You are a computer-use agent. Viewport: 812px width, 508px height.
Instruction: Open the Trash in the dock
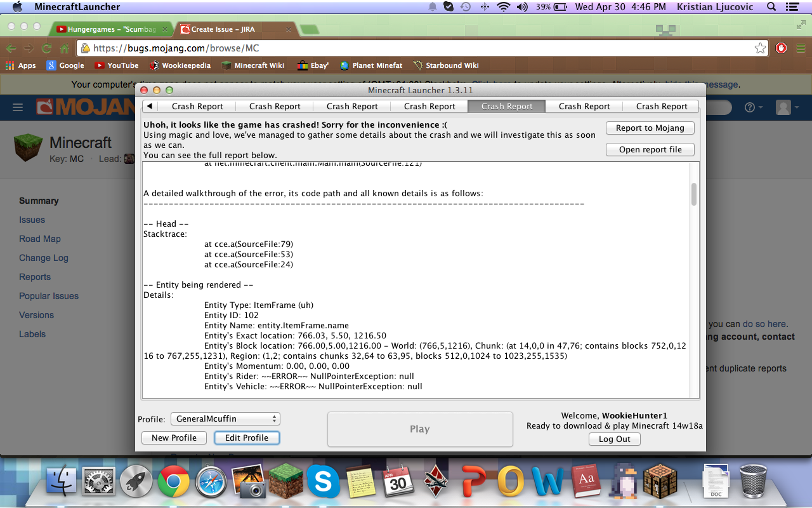click(753, 481)
